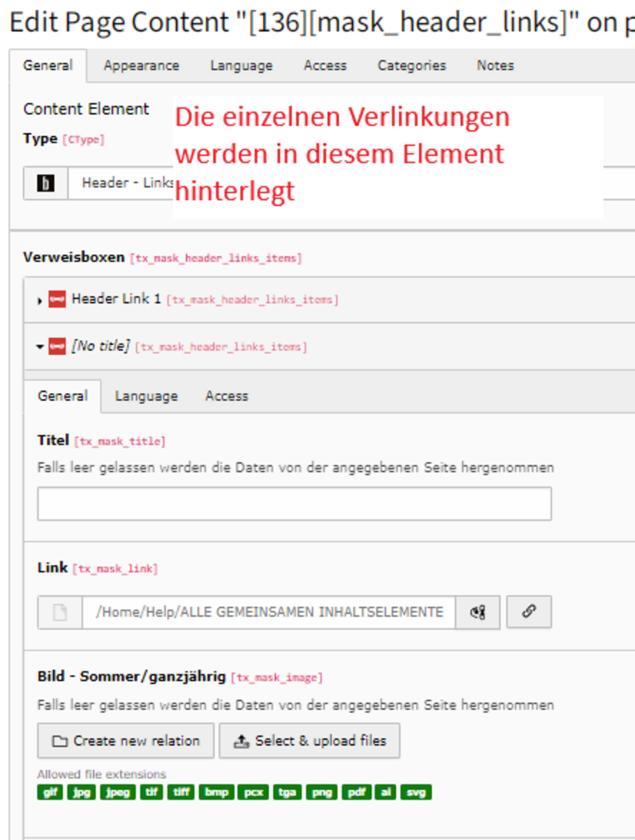The image size is (635, 840).
Task: Open the top Language tab
Action: 241,66
